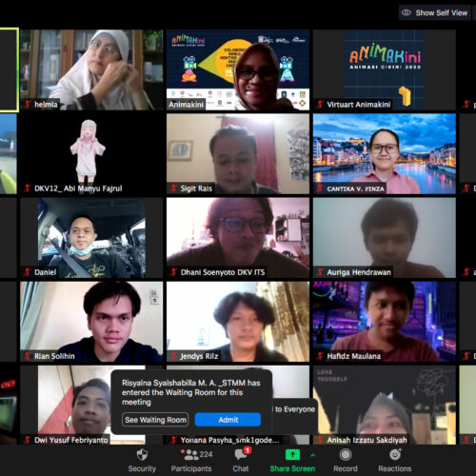Image resolution: width=476 pixels, height=476 pixels.
Task: Start recording with the Record icon
Action: 346,455
